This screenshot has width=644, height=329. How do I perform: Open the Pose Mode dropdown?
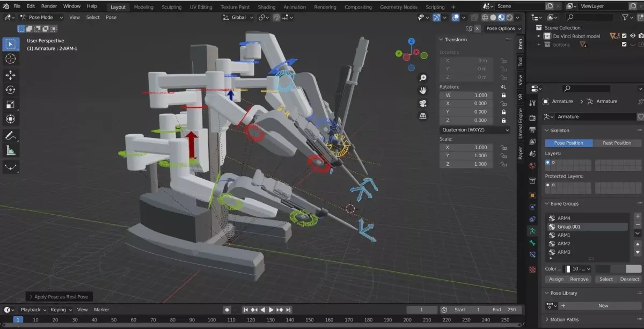(41, 17)
